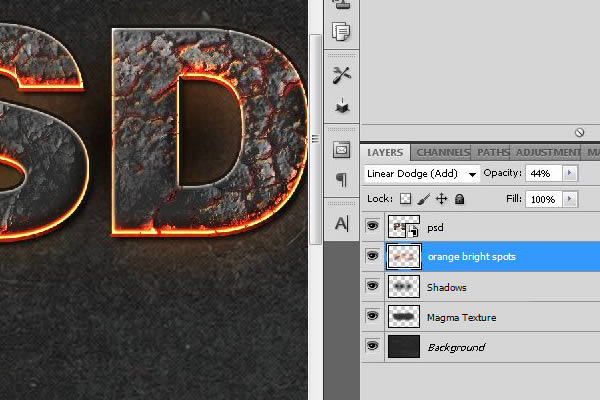Open the Character panel icon

coord(341,224)
